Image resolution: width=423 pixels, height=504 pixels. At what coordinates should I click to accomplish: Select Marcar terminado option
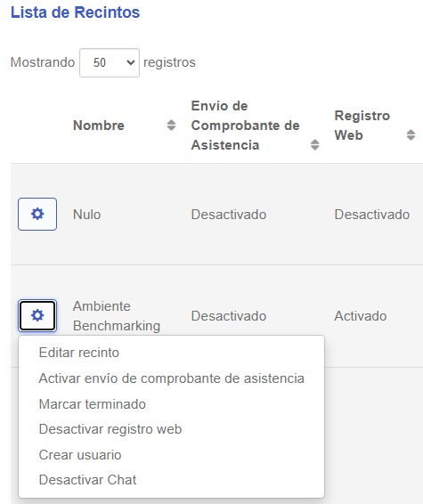coord(93,404)
